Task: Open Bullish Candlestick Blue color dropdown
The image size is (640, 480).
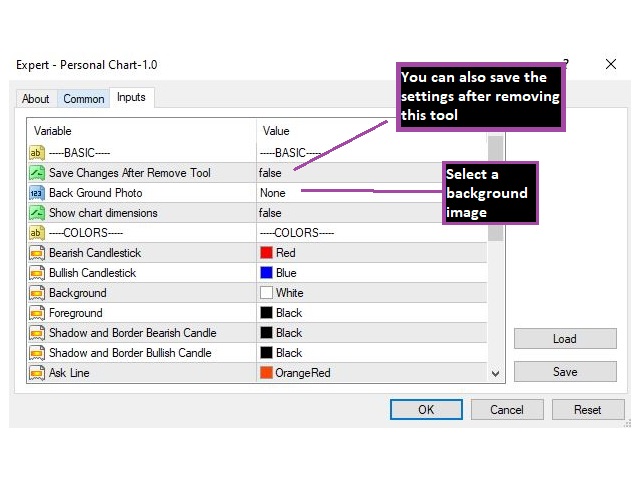Action: point(372,273)
